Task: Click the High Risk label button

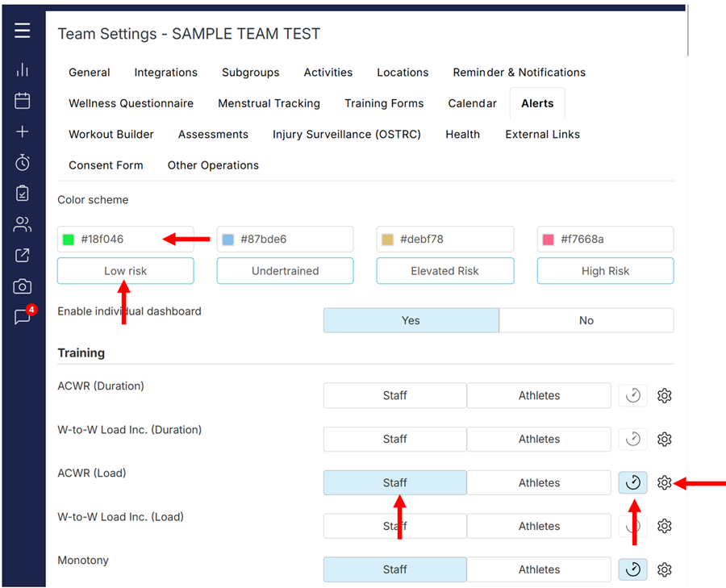Action: (x=605, y=271)
